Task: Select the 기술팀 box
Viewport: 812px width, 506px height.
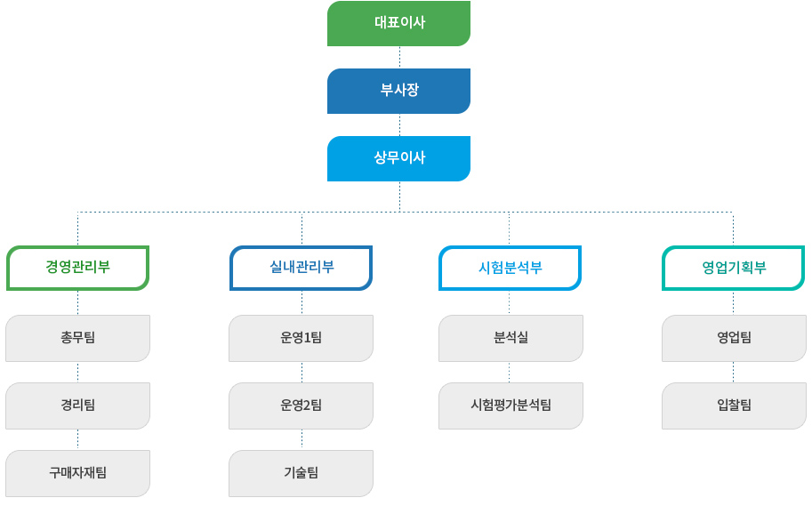Action: tap(301, 473)
